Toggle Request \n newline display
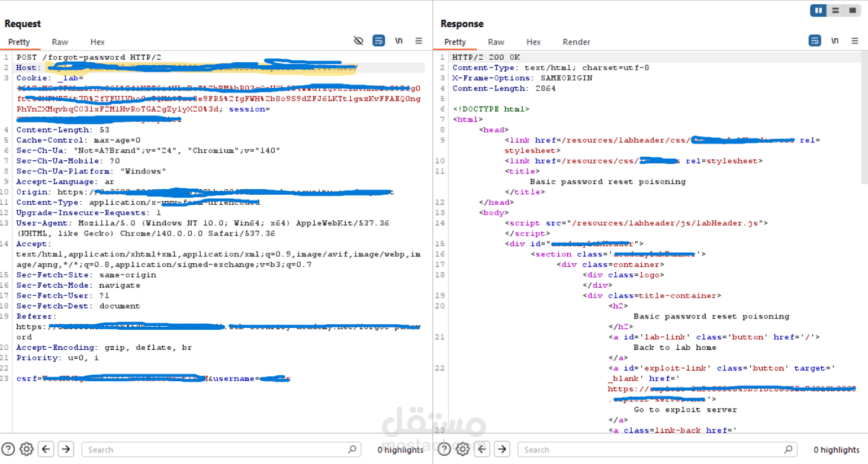 coord(399,41)
